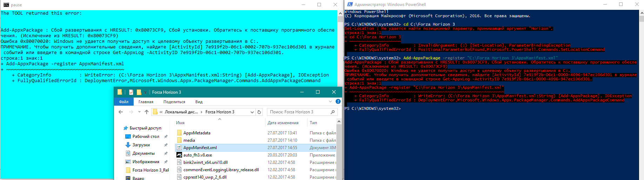Viewport: 644px width, 180px height.
Task: Switch to the Главная ribbon tab
Action: click(146, 102)
